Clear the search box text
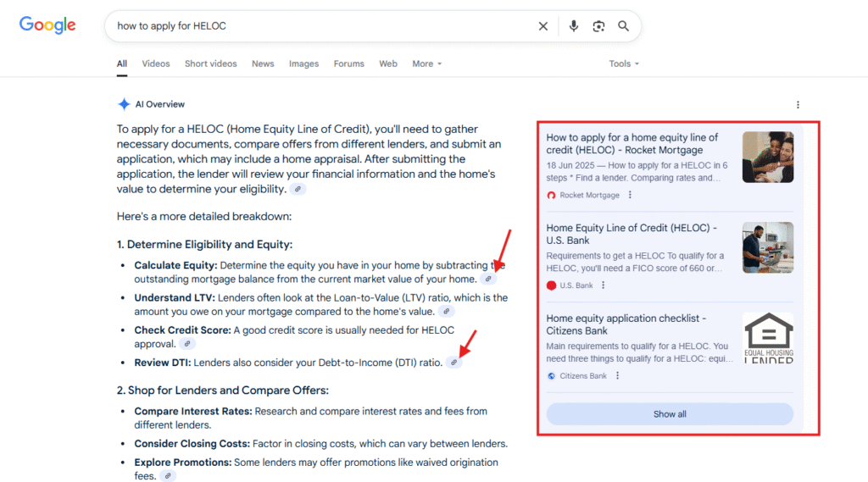 (x=543, y=26)
